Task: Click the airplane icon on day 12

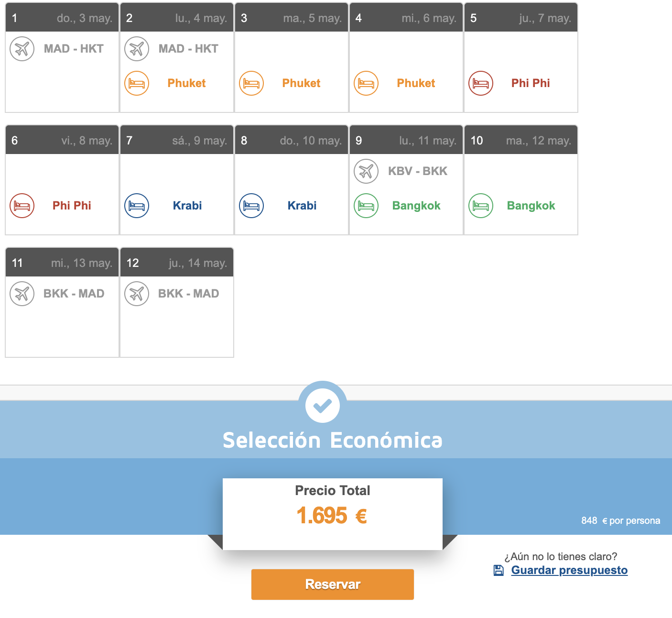Action: [x=137, y=294]
